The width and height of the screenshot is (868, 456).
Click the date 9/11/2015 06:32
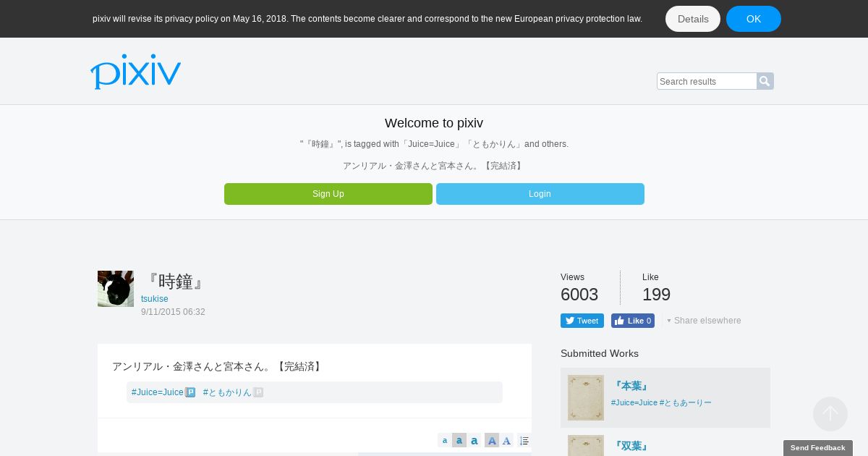coord(173,312)
